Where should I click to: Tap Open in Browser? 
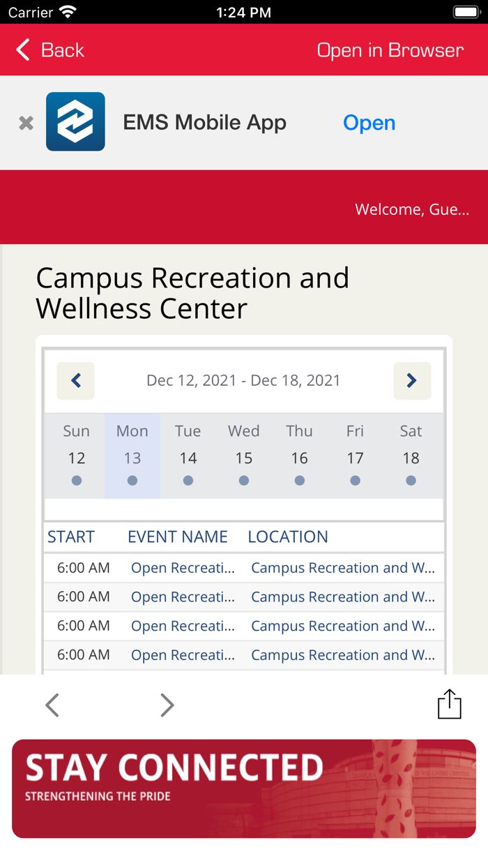[390, 50]
